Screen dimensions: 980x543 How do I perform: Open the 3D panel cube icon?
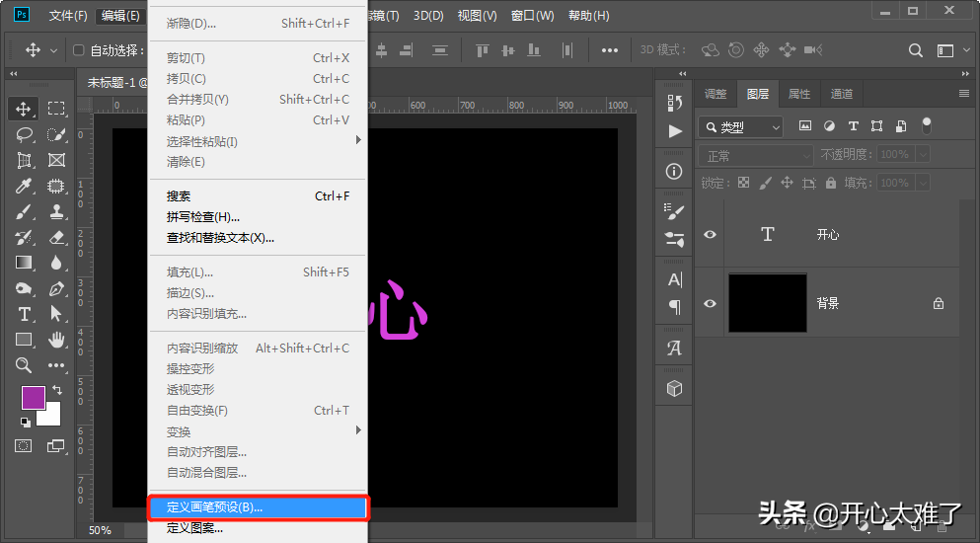click(674, 389)
